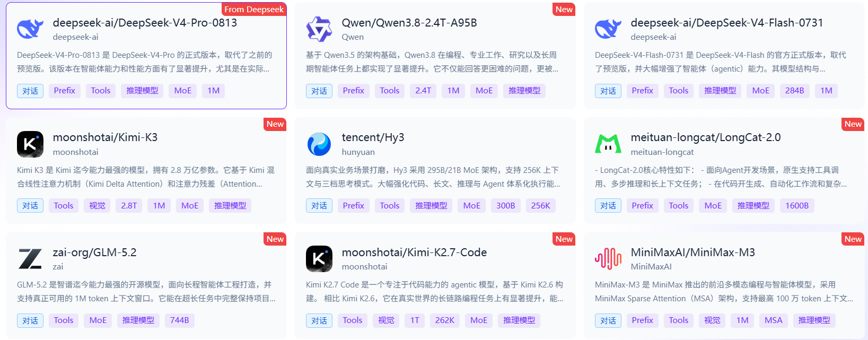Open deepseek-ai/DeepSeek-V4-Flash-0731 model title
868x340 pixels.
727,23
